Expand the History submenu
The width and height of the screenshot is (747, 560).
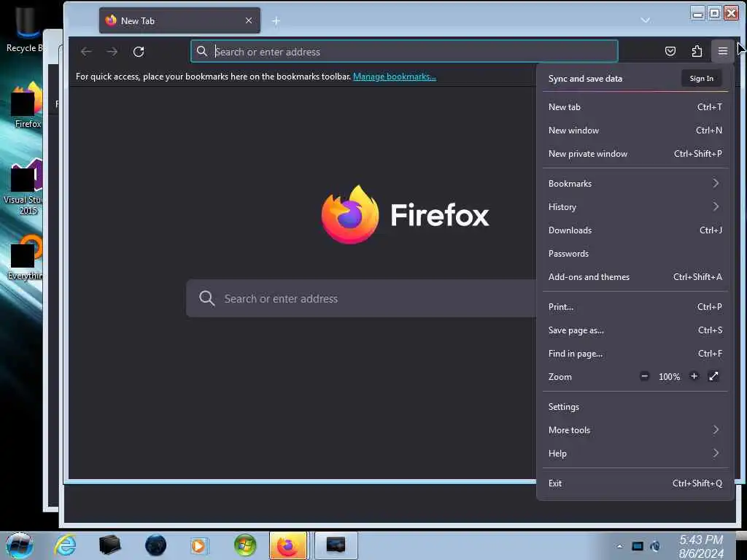coord(635,206)
